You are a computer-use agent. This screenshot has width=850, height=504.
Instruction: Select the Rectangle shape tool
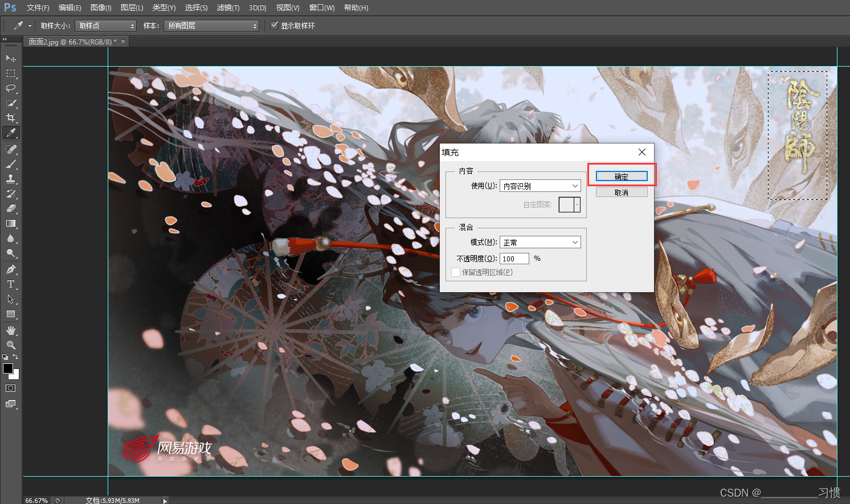click(11, 314)
